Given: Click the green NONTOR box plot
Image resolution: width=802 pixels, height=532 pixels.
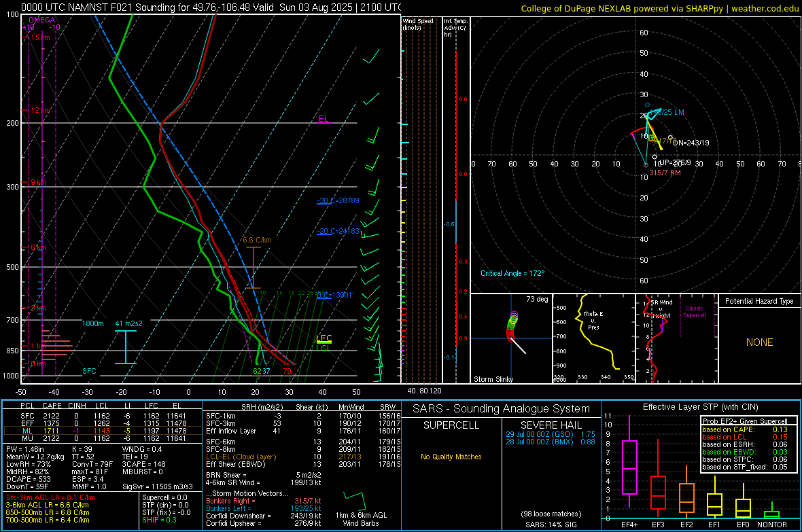Looking at the screenshot, I should (x=771, y=512).
